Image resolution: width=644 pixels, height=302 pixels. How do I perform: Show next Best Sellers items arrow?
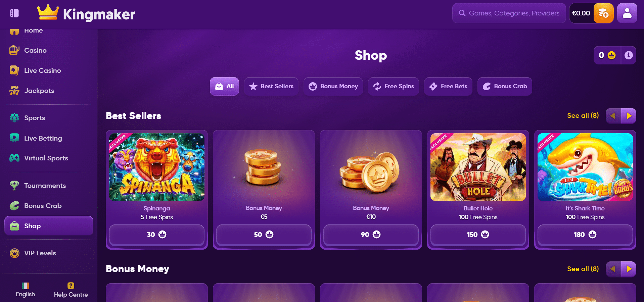pyautogui.click(x=629, y=116)
